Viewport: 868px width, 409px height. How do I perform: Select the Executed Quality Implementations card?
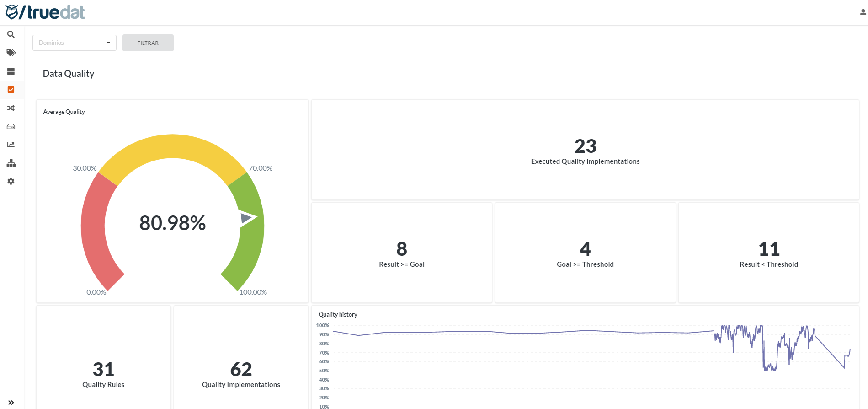(585, 150)
